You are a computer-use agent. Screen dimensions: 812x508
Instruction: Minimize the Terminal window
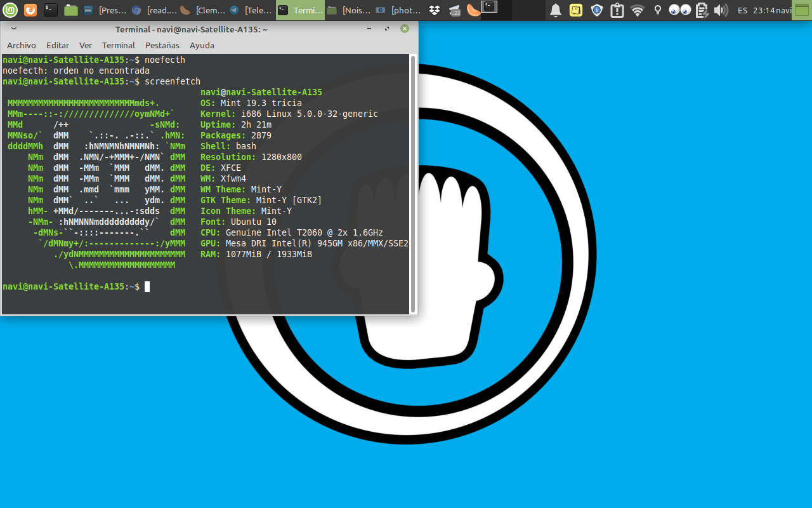click(x=369, y=29)
